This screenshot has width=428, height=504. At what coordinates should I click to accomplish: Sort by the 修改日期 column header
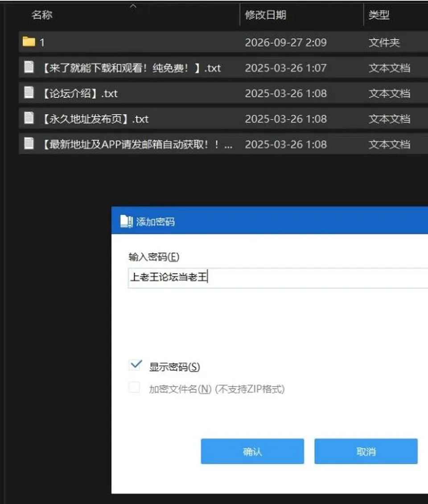coord(265,15)
